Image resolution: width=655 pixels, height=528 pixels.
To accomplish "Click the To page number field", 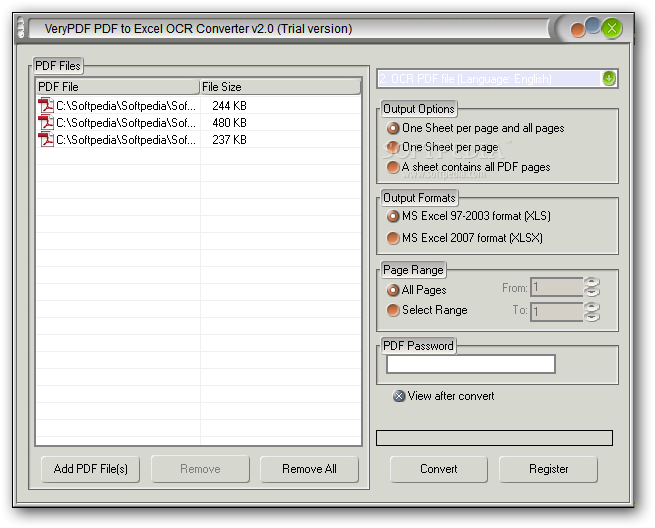I will point(556,312).
